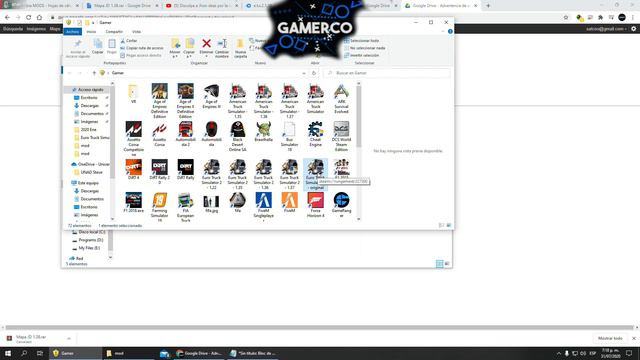
Task: Click the taskbar search magnifier icon
Action: tap(24, 353)
